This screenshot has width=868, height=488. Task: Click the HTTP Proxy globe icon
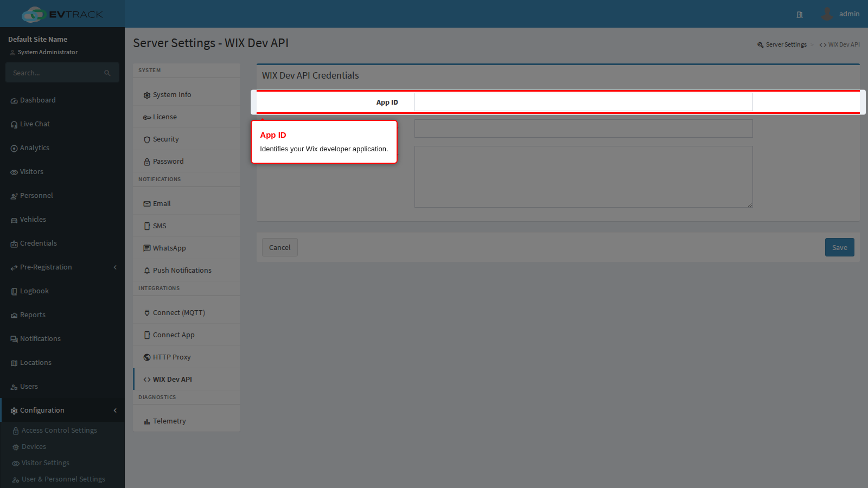147,357
